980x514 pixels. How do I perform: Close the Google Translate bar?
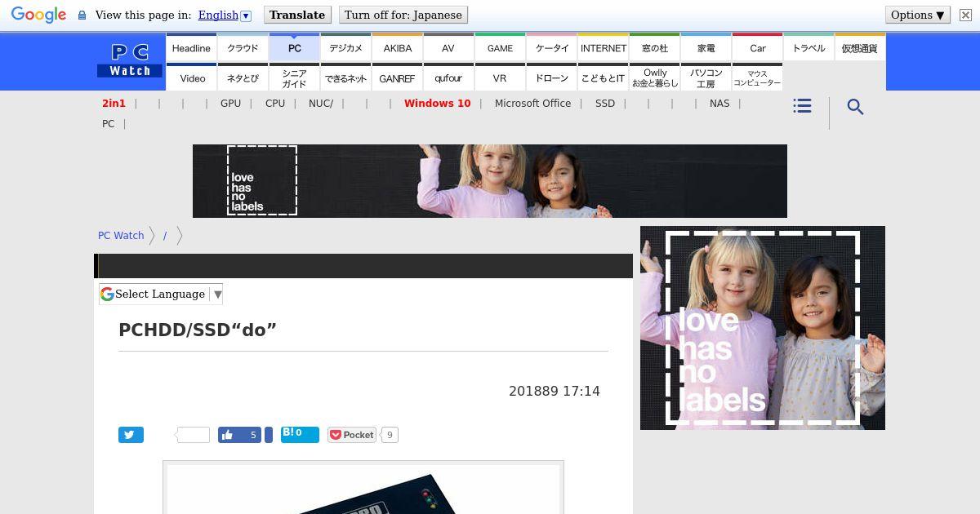pos(965,16)
